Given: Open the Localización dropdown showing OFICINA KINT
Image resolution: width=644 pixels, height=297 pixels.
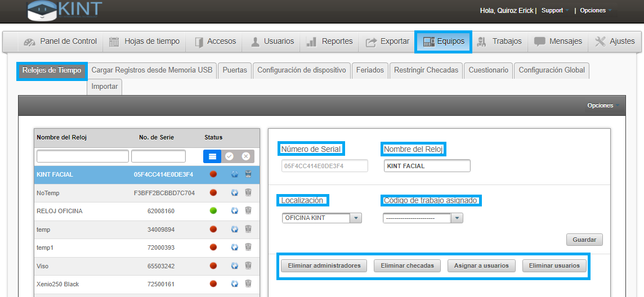Looking at the screenshot, I should pyautogui.click(x=321, y=218).
